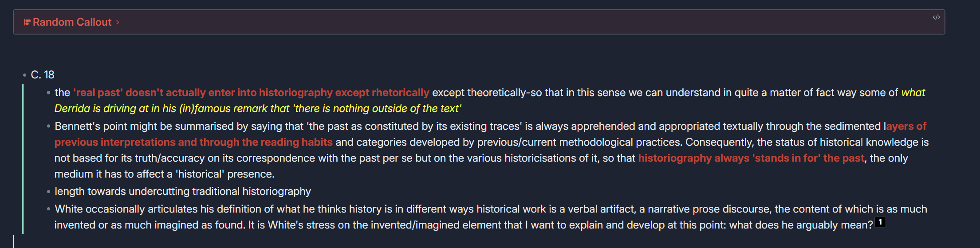The image size is (980, 248).
Task: Click the bullet before "the 'real past'"
Action: coord(48,93)
